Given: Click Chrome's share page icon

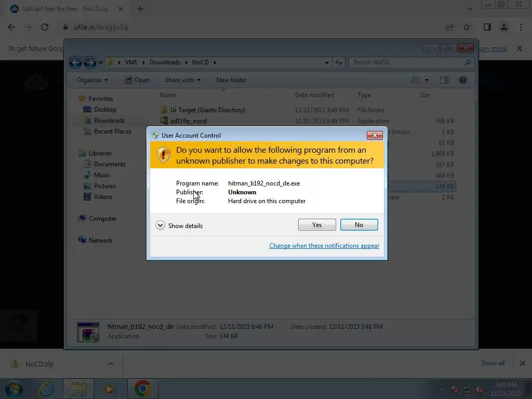Looking at the screenshot, I should 450,27.
